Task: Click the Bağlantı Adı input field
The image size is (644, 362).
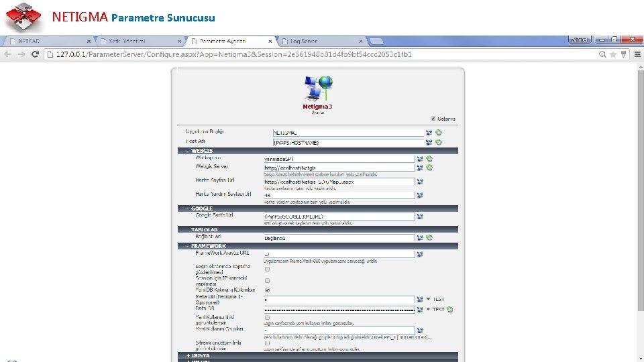Action: 339,237
